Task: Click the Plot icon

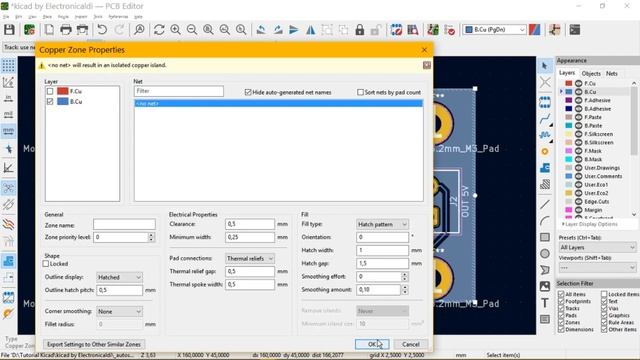Action: click(x=82, y=30)
